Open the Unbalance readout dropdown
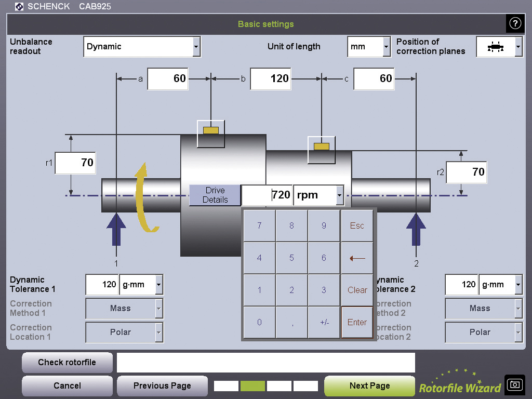This screenshot has width=532, height=399. (196, 47)
